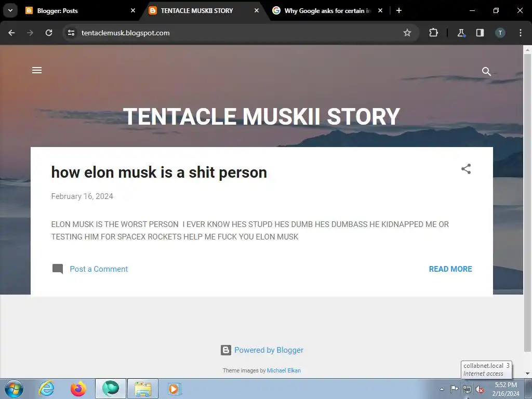532x399 pixels.
Task: Open a new browser tab
Action: pyautogui.click(x=399, y=10)
